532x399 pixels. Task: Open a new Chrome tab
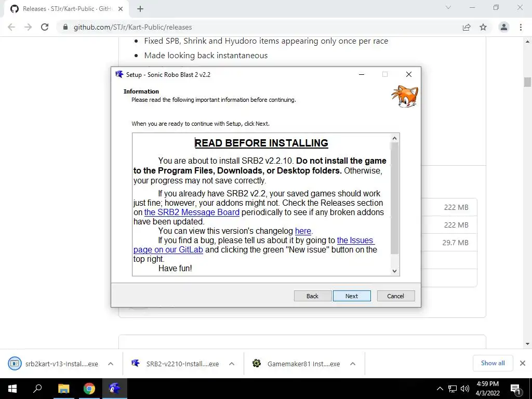[x=140, y=9]
